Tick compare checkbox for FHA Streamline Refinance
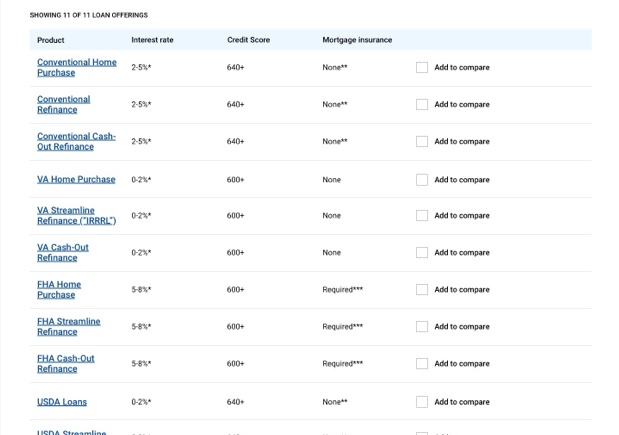The width and height of the screenshot is (619, 435). 422,327
